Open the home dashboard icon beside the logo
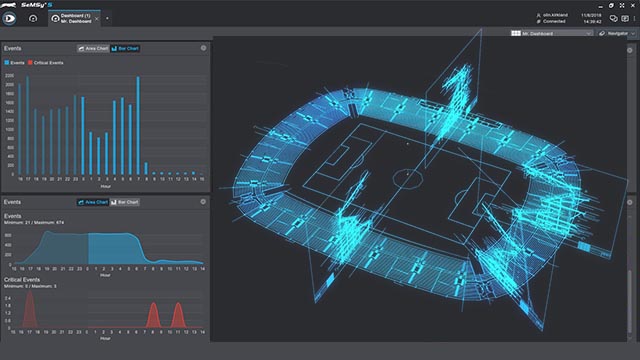Screen dimensions: 640x360 tap(33, 18)
